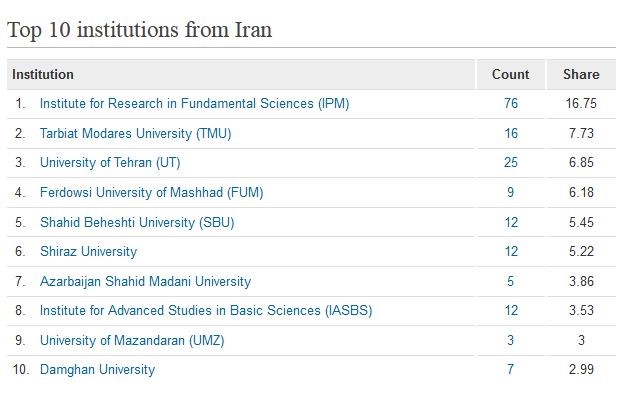Open Ferdowsi University of Mashhad link

pyautogui.click(x=152, y=192)
